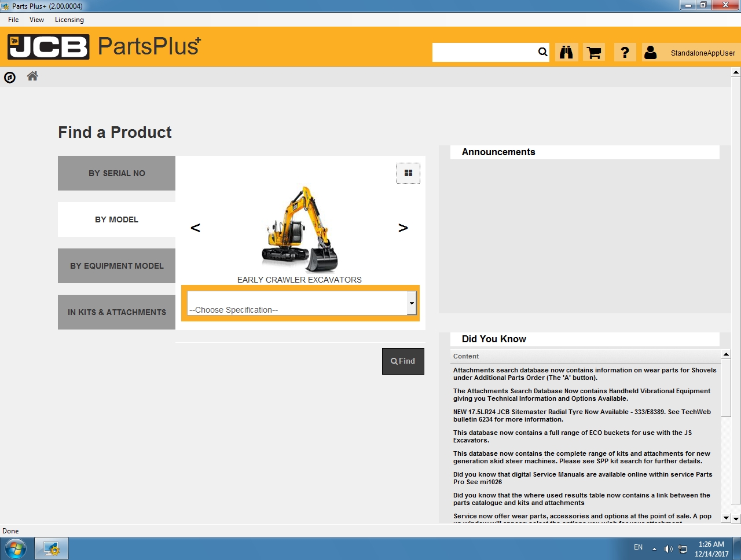This screenshot has width=741, height=560.
Task: Select the BY MODEL tab
Action: coord(116,219)
